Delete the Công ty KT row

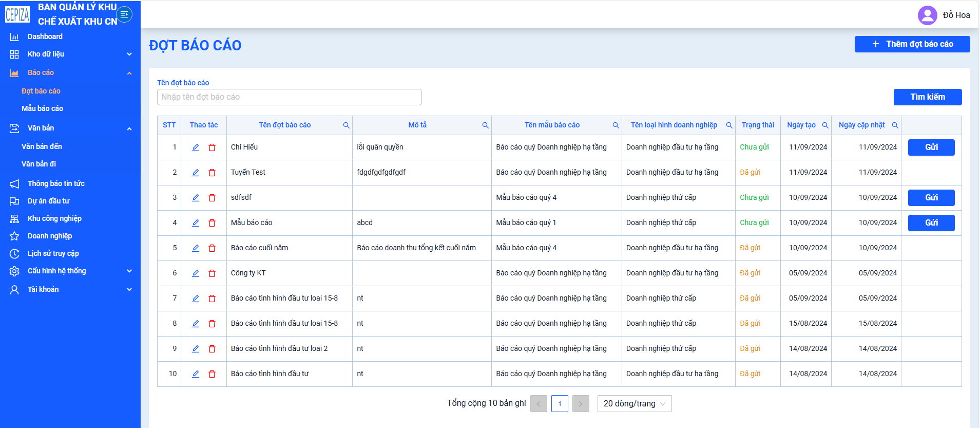[212, 273]
